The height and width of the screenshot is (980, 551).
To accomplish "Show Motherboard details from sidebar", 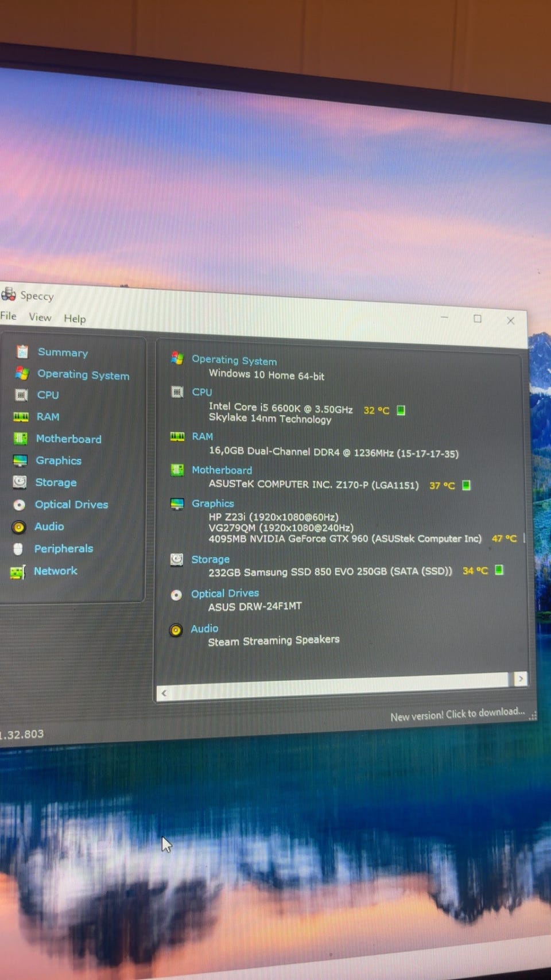I will [x=68, y=439].
